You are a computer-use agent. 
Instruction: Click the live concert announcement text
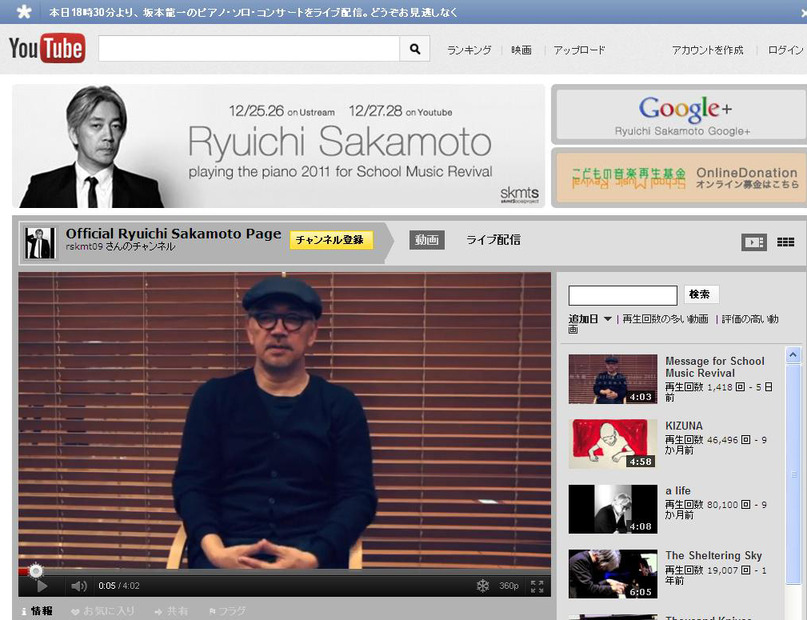point(253,12)
